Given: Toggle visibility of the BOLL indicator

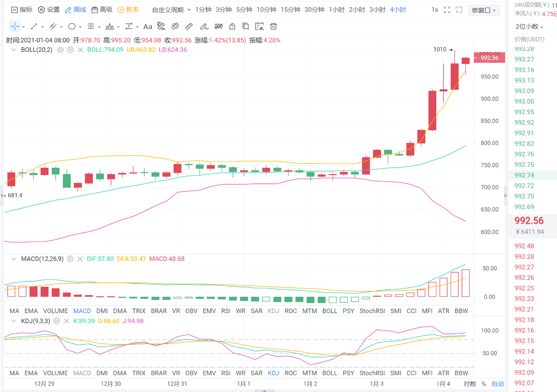Looking at the screenshot, I should point(60,49).
